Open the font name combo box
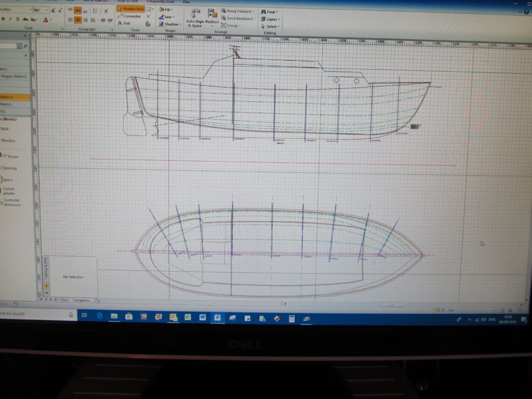This screenshot has width=532, height=399. [x=16, y=10]
